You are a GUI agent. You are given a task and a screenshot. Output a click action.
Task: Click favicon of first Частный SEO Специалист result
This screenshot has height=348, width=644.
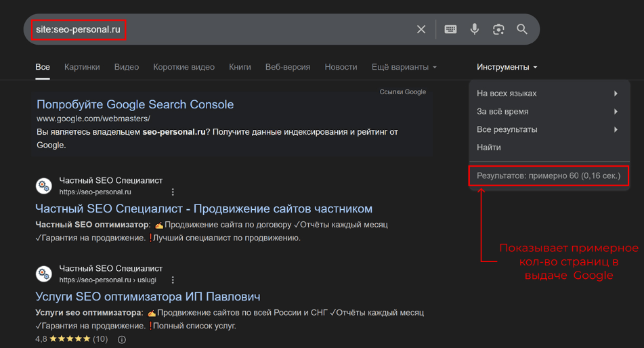(x=44, y=186)
